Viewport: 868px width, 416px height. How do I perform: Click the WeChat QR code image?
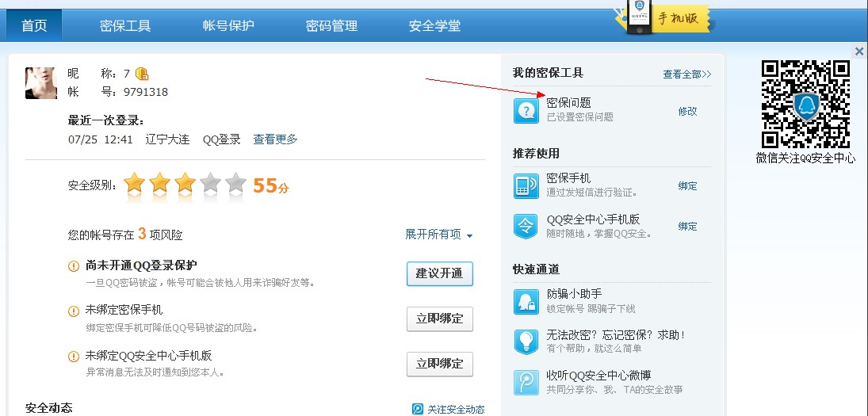(805, 104)
